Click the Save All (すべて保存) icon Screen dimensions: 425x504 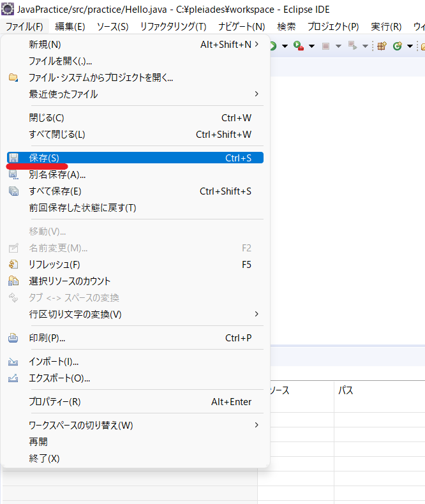click(13, 191)
